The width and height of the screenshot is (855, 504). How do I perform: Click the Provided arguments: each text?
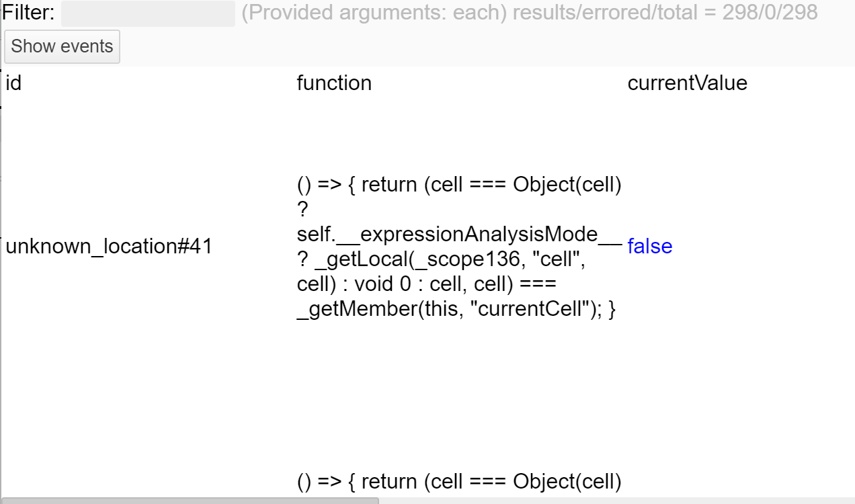[x=374, y=13]
